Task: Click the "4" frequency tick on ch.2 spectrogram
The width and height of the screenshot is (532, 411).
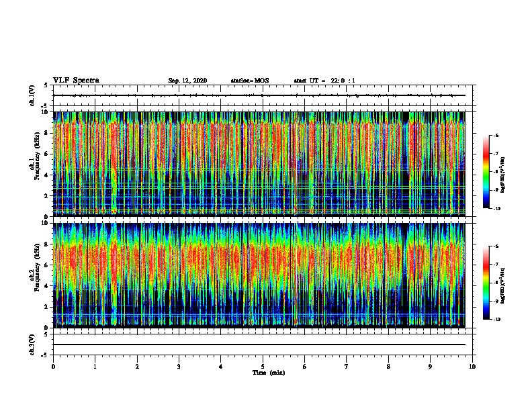Action: coord(46,286)
